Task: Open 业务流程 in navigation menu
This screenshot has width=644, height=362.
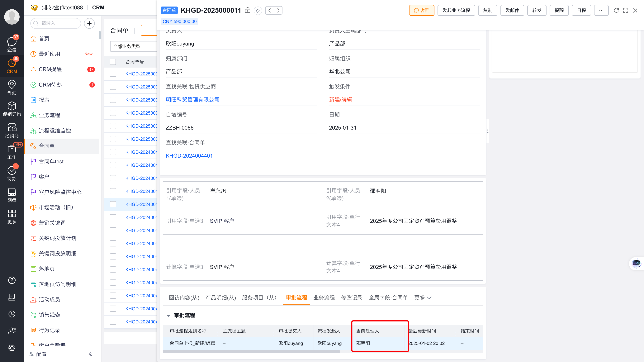Action: 61,115
